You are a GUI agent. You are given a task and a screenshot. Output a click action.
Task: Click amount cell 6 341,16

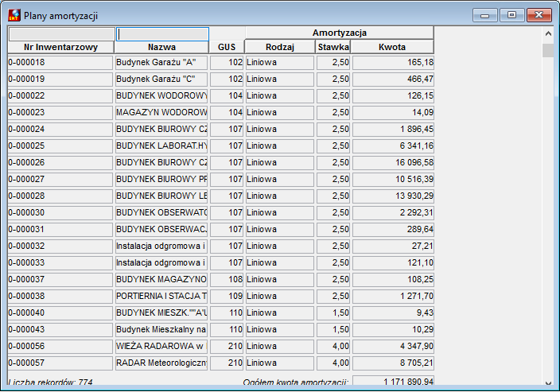click(393, 146)
